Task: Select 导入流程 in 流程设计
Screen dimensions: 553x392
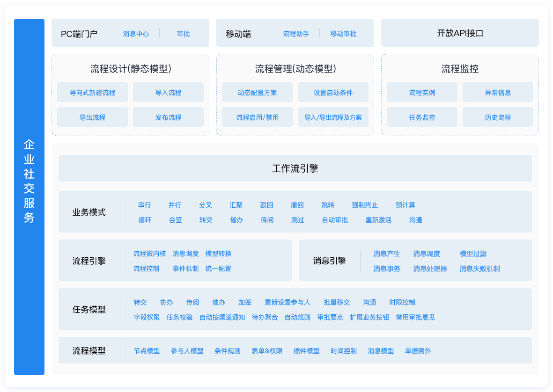Action: point(169,92)
